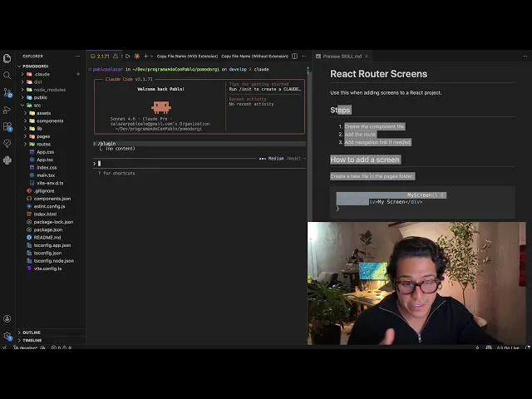Click Copy File Name (Without Extension) button
This screenshot has width=532, height=399.
pos(254,57)
